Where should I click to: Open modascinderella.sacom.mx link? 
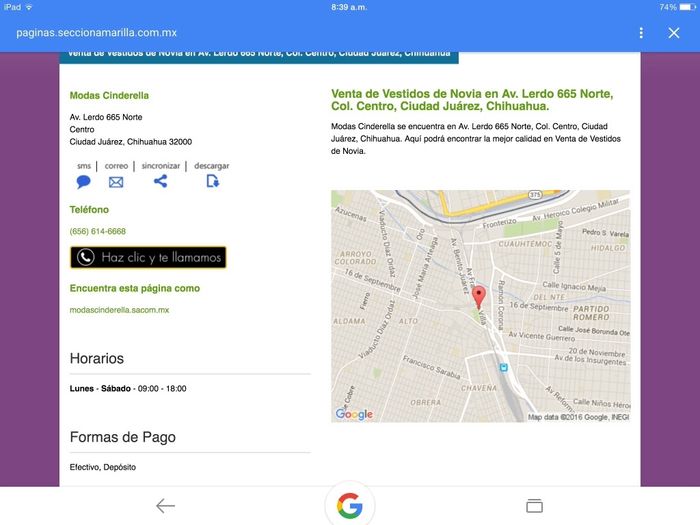coord(119,310)
